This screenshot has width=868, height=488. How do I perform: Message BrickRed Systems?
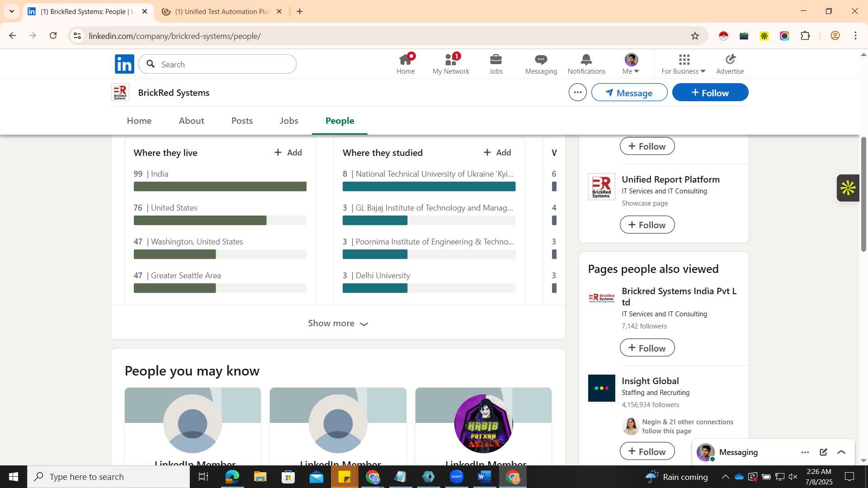(x=629, y=93)
